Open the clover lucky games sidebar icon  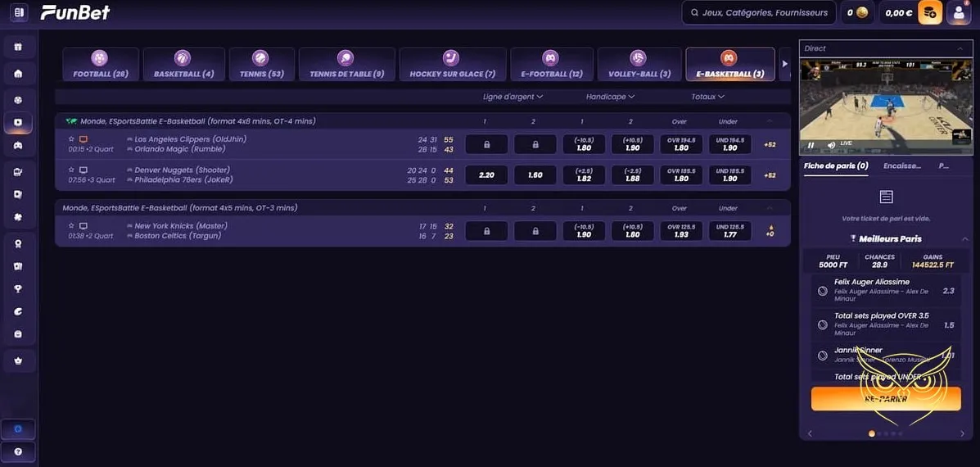pos(18,217)
